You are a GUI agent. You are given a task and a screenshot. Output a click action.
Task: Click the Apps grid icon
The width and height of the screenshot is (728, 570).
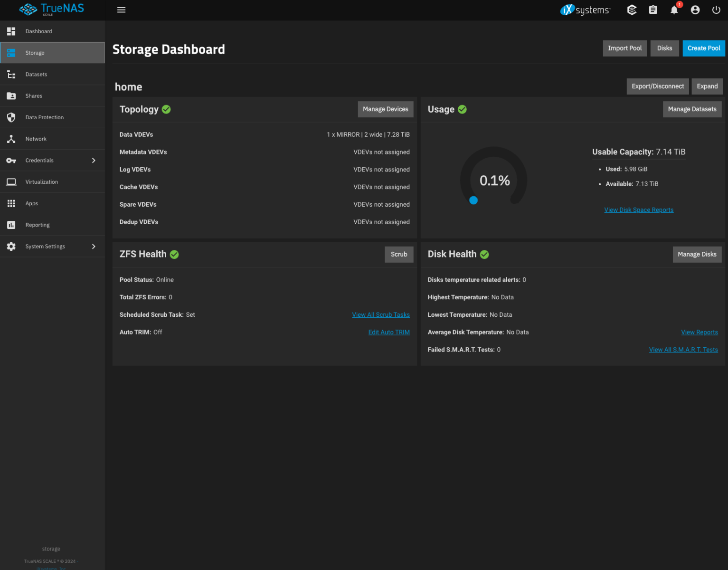11,203
